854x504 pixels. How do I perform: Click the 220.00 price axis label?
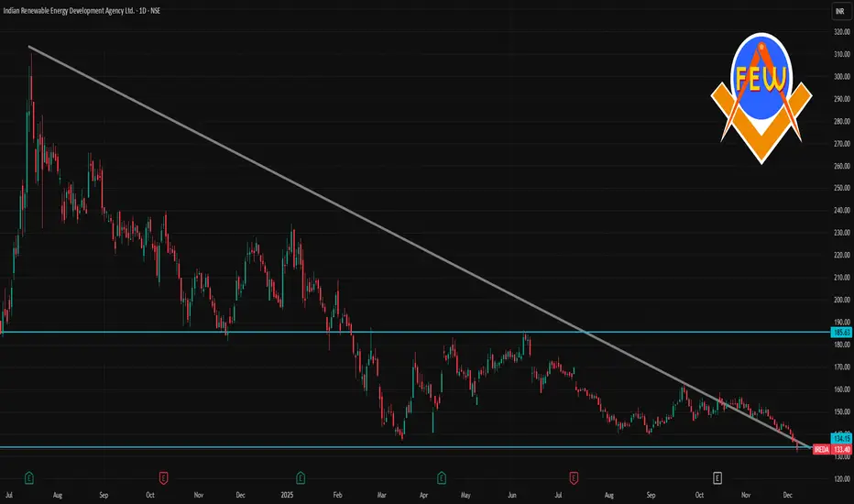click(x=841, y=255)
